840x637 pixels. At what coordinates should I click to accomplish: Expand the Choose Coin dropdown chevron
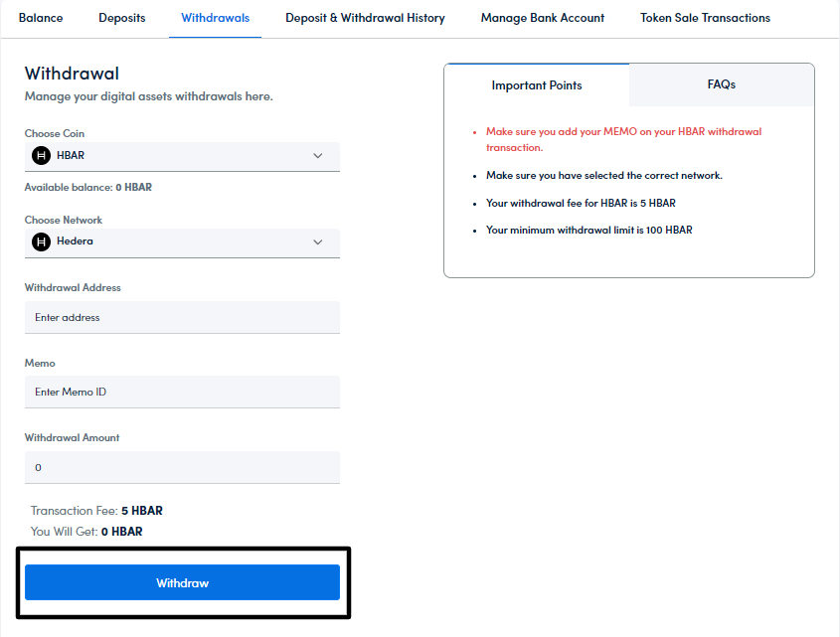(318, 156)
